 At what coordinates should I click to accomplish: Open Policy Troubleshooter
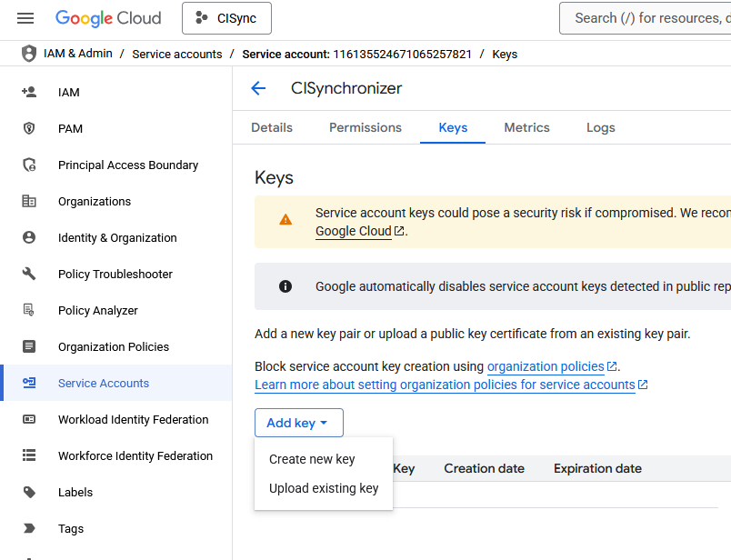tap(116, 275)
